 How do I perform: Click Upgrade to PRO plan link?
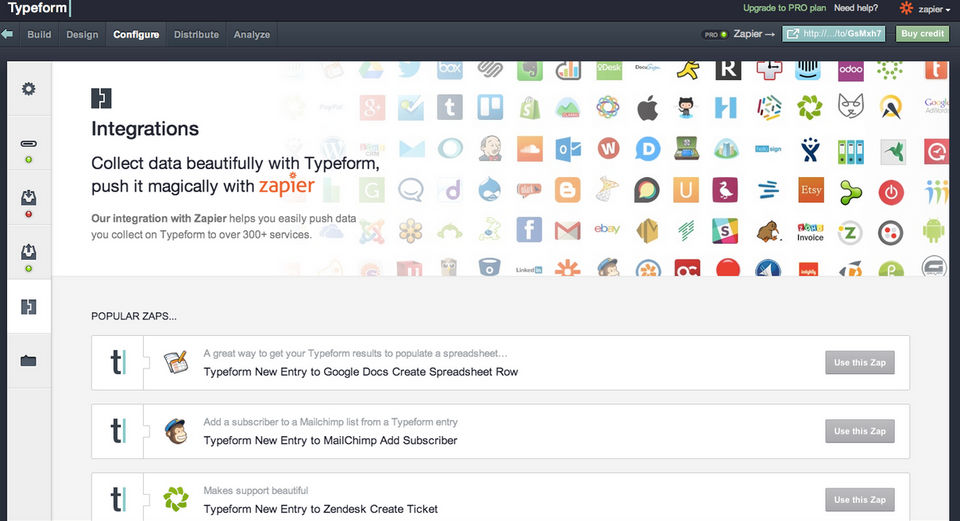point(784,8)
